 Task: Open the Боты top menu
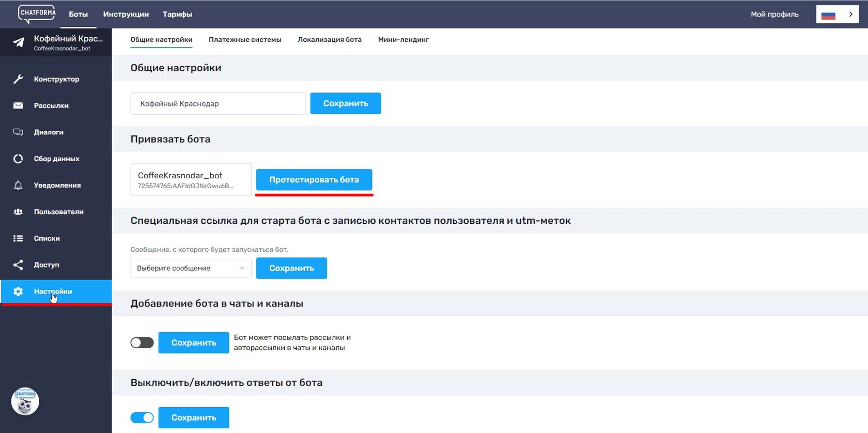click(x=79, y=14)
